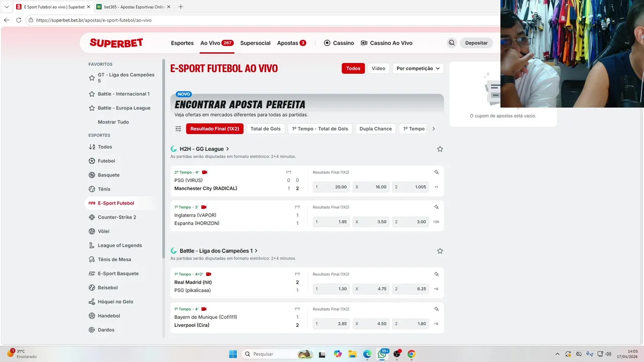644x362 pixels.
Task: Open Handebol section
Action: 109,316
